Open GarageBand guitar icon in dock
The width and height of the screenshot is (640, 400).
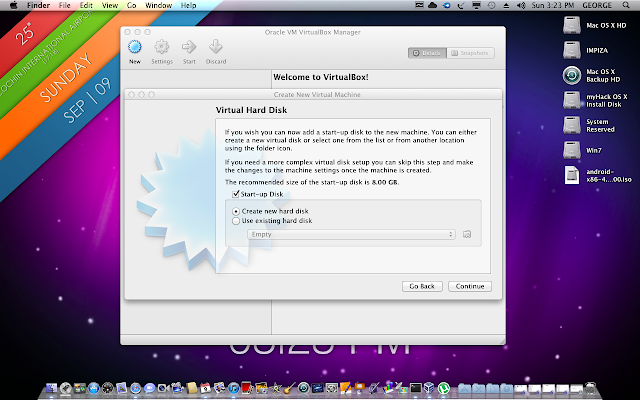[289, 388]
